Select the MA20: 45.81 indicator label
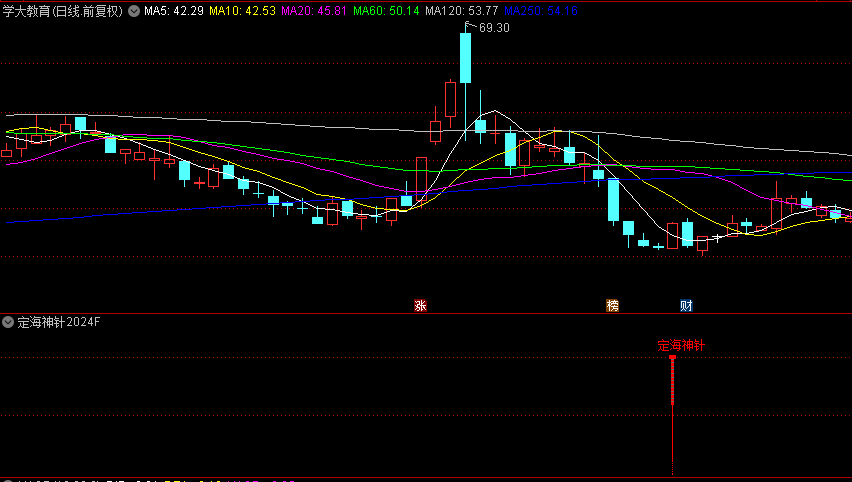852x482 pixels. tap(314, 11)
